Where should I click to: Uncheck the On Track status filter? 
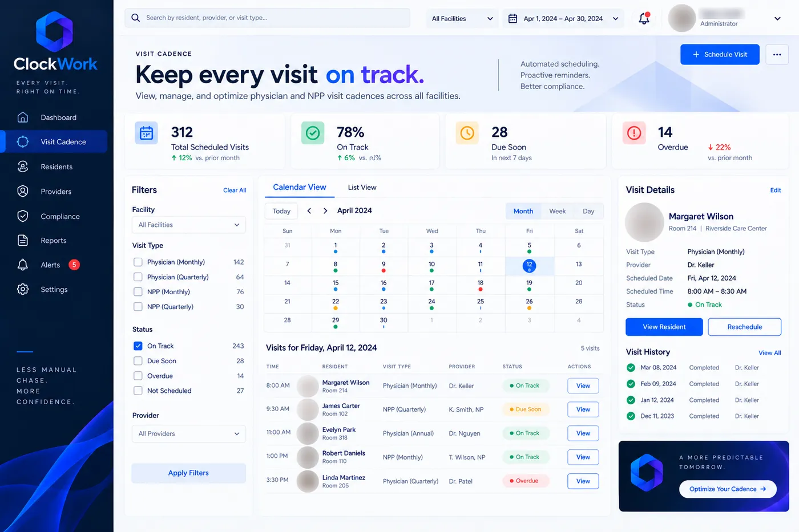tap(138, 346)
